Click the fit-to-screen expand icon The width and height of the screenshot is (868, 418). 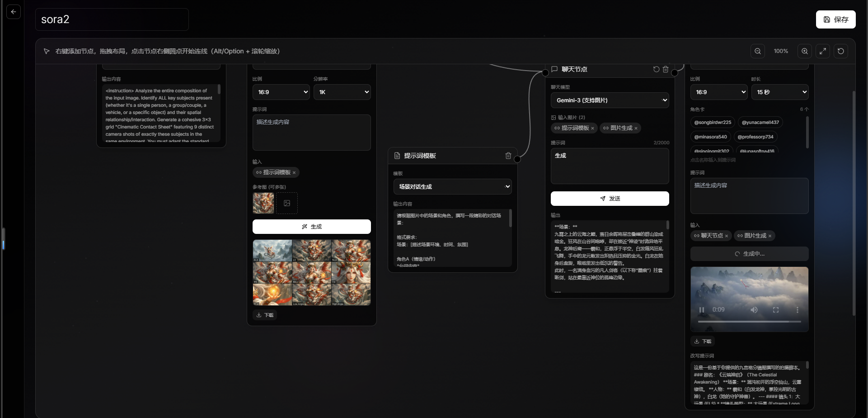[x=823, y=51]
